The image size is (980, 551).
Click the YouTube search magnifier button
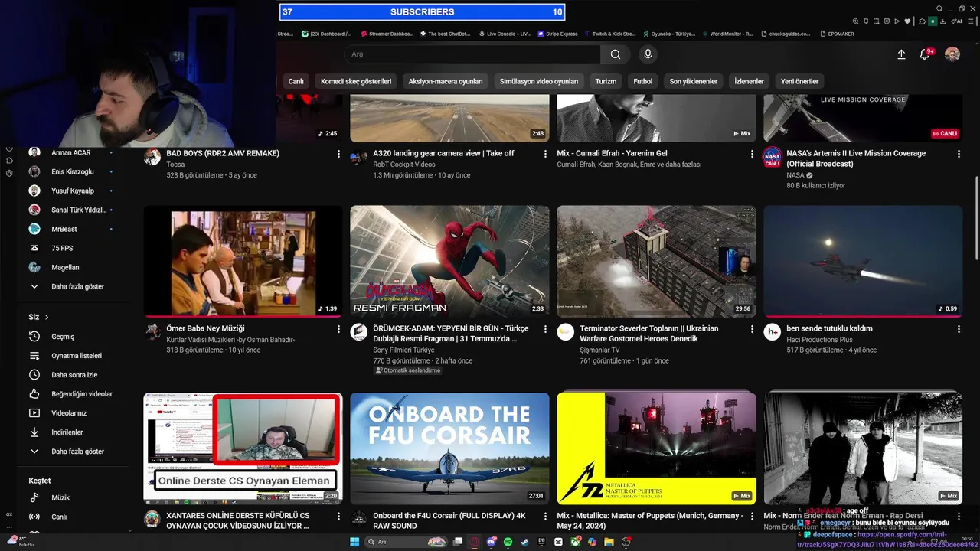coord(616,54)
